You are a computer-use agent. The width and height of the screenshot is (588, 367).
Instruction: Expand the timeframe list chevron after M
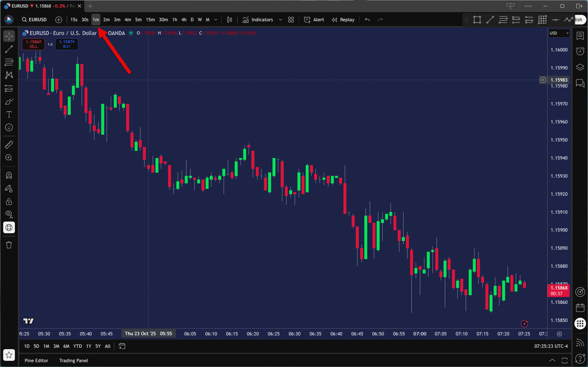215,20
